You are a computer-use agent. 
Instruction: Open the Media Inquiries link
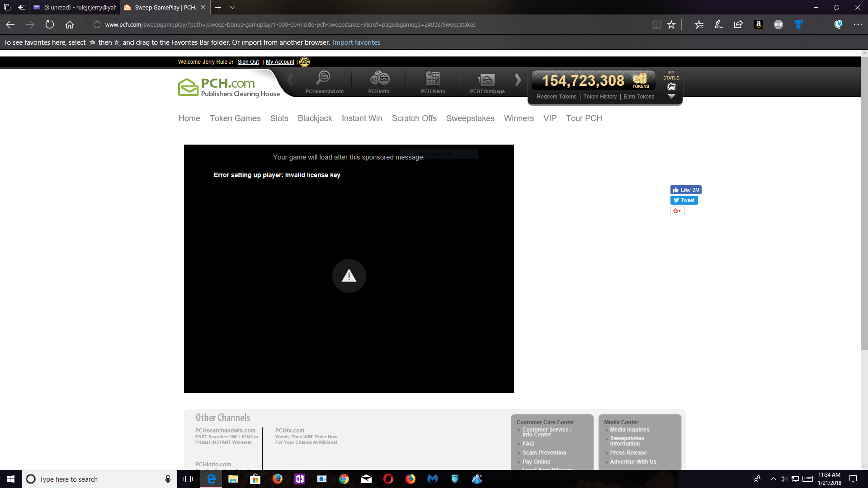point(629,430)
